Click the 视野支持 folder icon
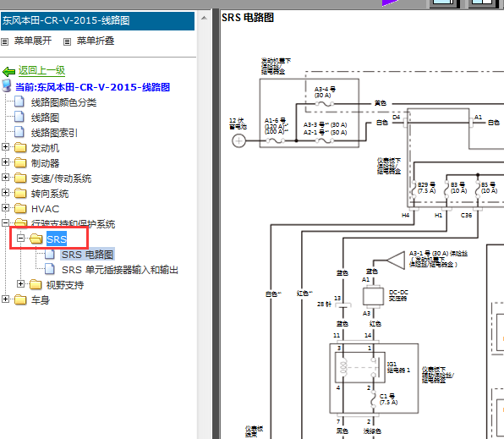Image resolution: width=504 pixels, height=439 pixels. coord(36,284)
